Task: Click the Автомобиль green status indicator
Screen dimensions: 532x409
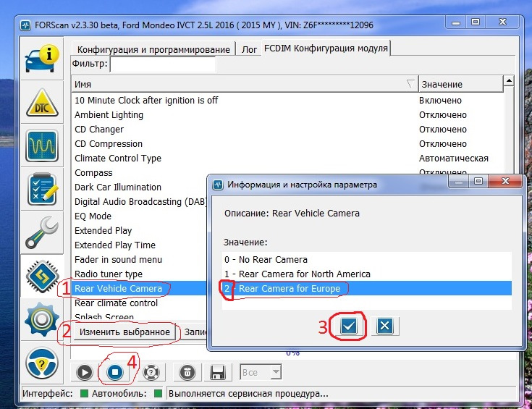Action: 158,394
